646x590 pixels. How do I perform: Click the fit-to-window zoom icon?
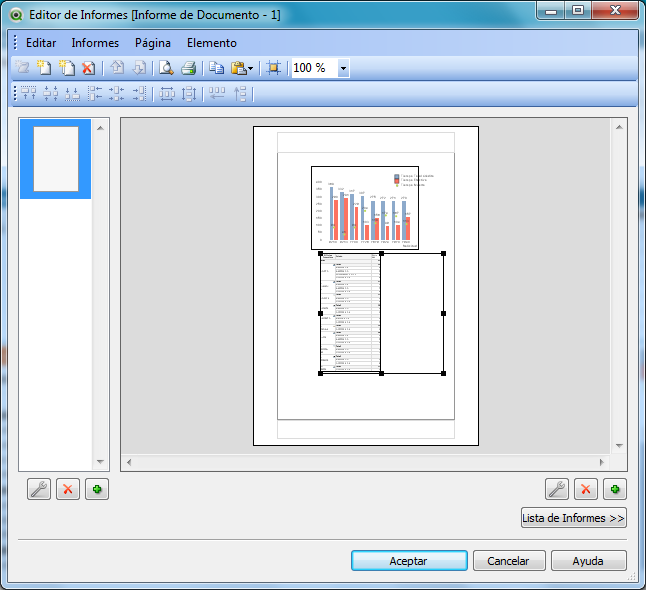273,68
